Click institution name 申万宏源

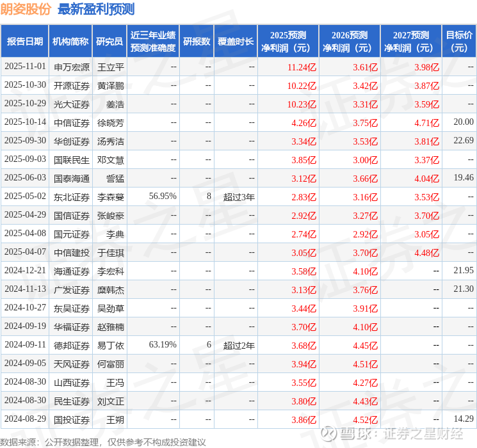72,67
